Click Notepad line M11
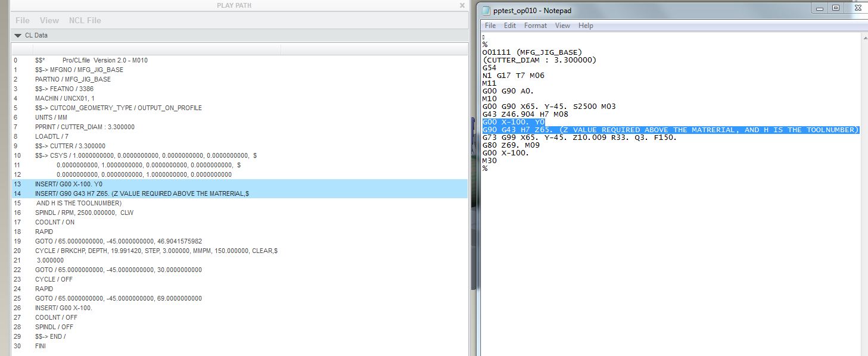 [490, 83]
